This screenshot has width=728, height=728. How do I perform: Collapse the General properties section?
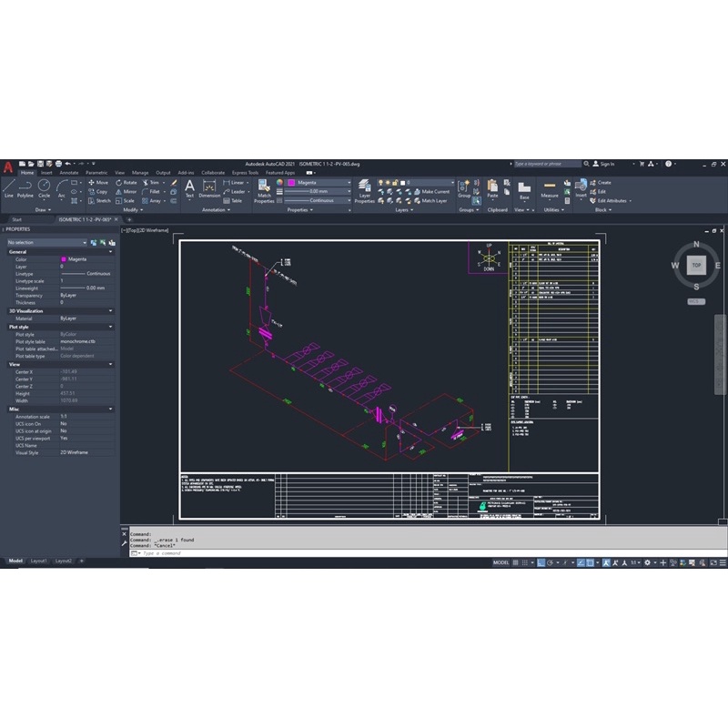coord(111,251)
